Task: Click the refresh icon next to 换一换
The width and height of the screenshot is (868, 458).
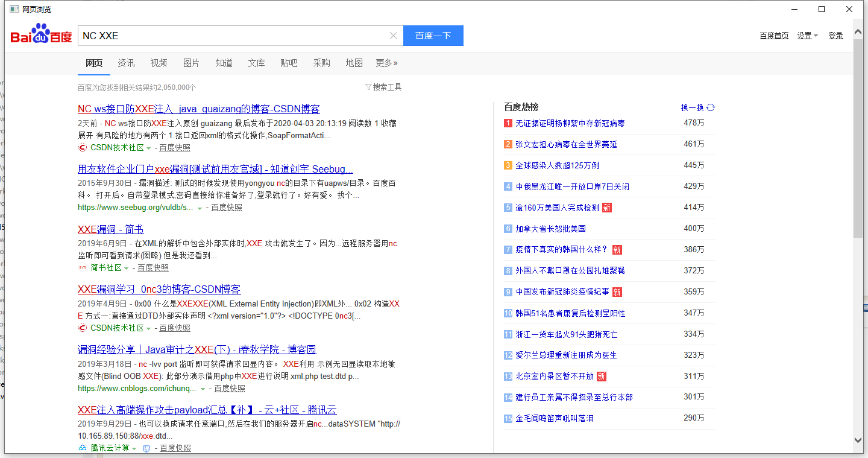Action: 711,107
